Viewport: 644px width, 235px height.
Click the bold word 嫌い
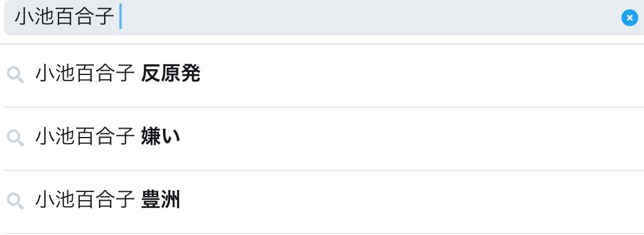(161, 137)
